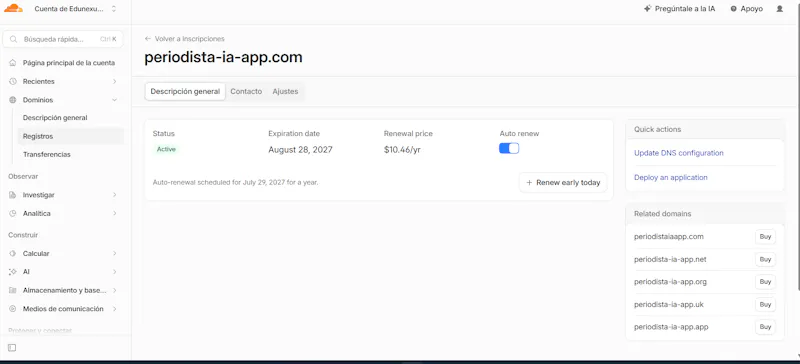
Task: Click Deploy an application link
Action: [670, 177]
